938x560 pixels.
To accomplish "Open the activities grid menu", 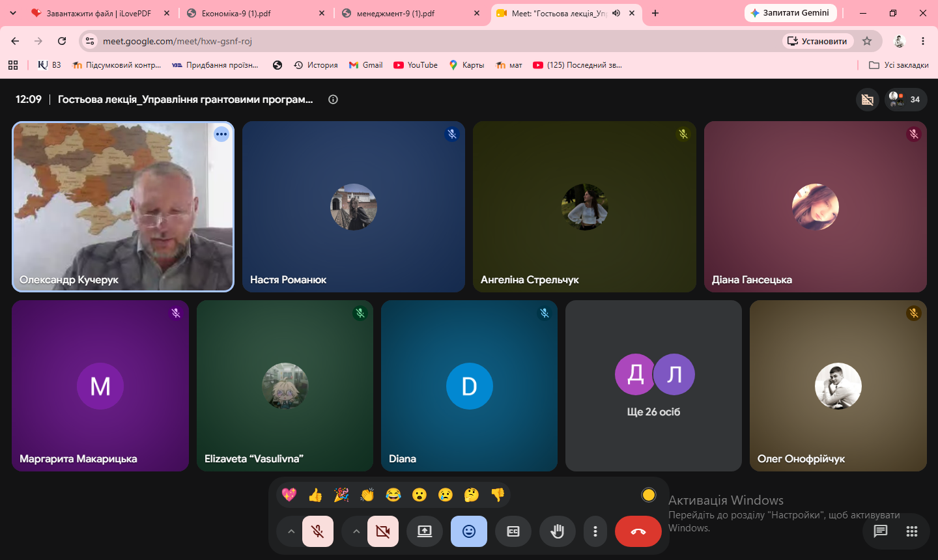I will (x=912, y=531).
